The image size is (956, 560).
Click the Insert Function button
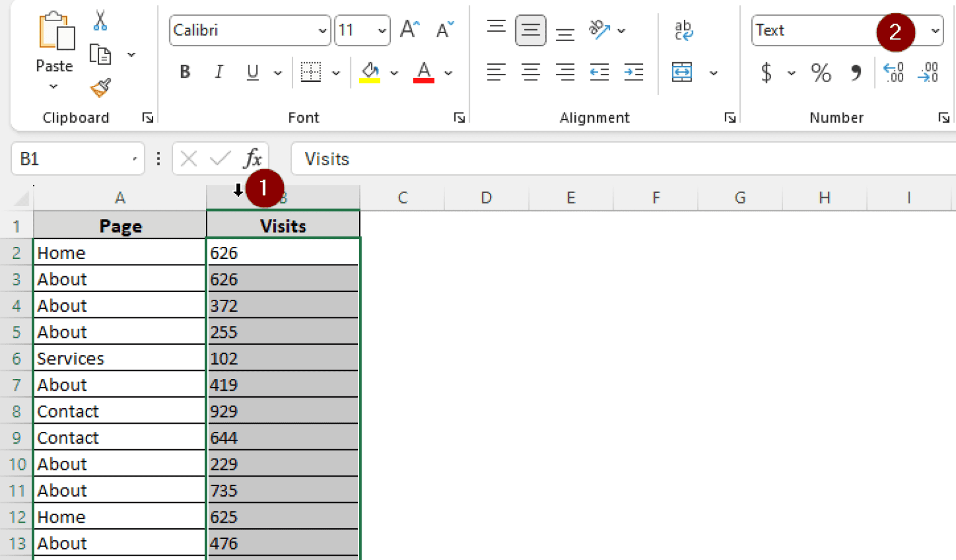(253, 159)
